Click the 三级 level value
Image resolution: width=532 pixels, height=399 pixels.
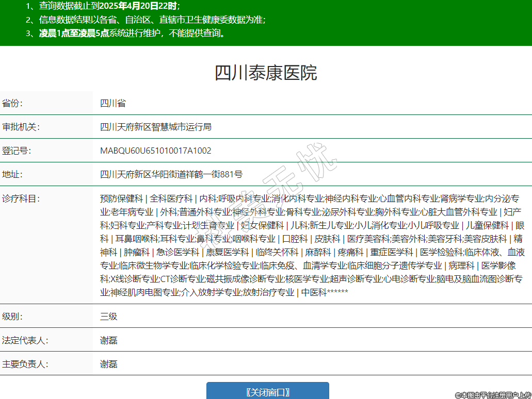(109, 316)
